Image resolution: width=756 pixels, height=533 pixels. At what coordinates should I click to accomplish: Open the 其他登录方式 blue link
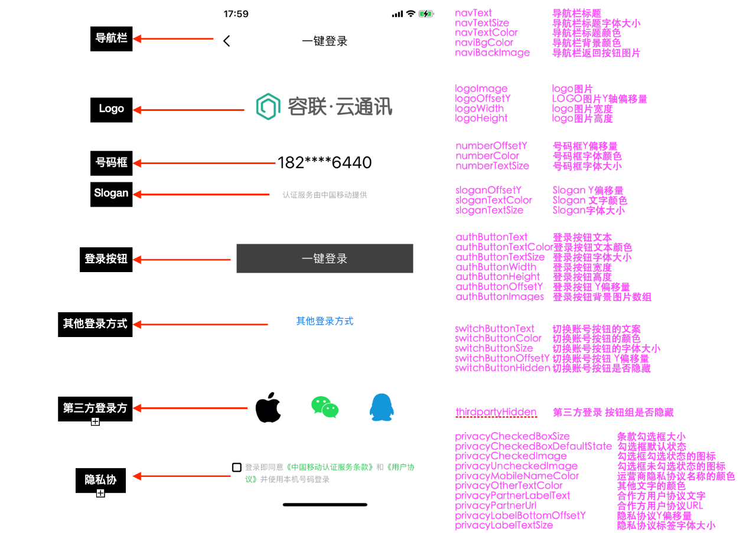tap(325, 321)
